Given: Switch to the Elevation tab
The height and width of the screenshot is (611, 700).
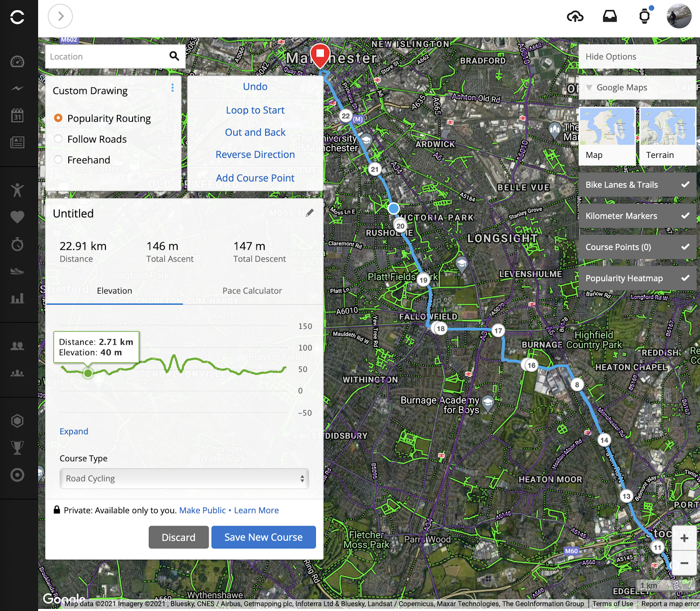Looking at the screenshot, I should (115, 291).
